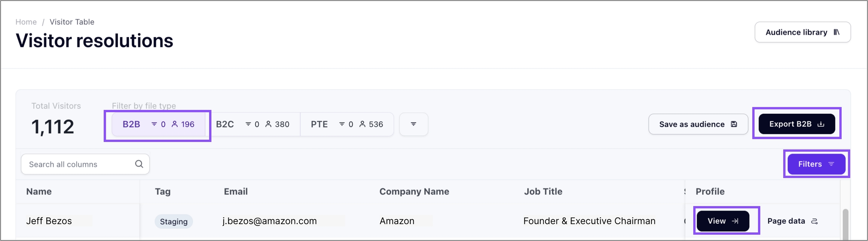
Task: View Jeff Bezos's profile
Action: pyautogui.click(x=723, y=221)
